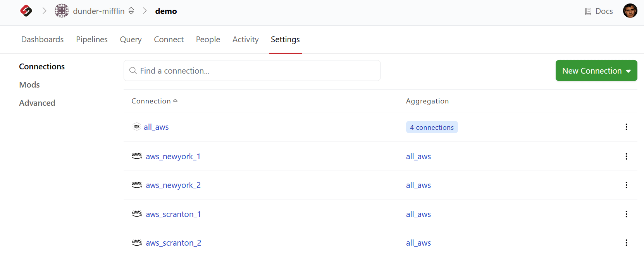Open the aws_newyork_1 connection

pyautogui.click(x=173, y=157)
